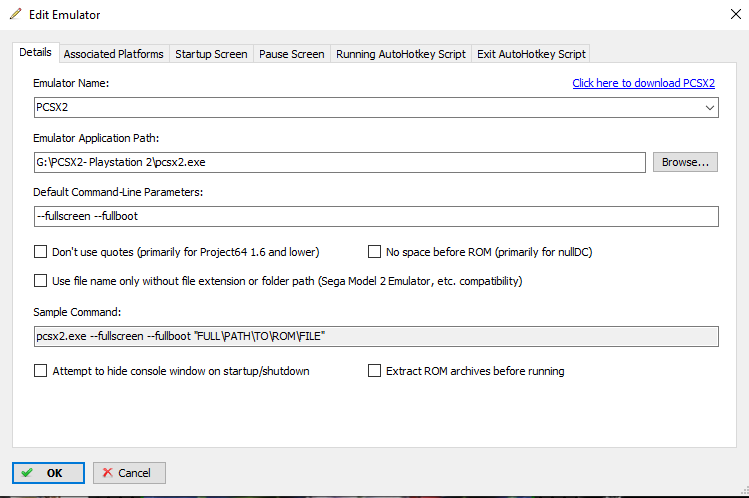Enable No space before ROM checkbox

click(374, 252)
